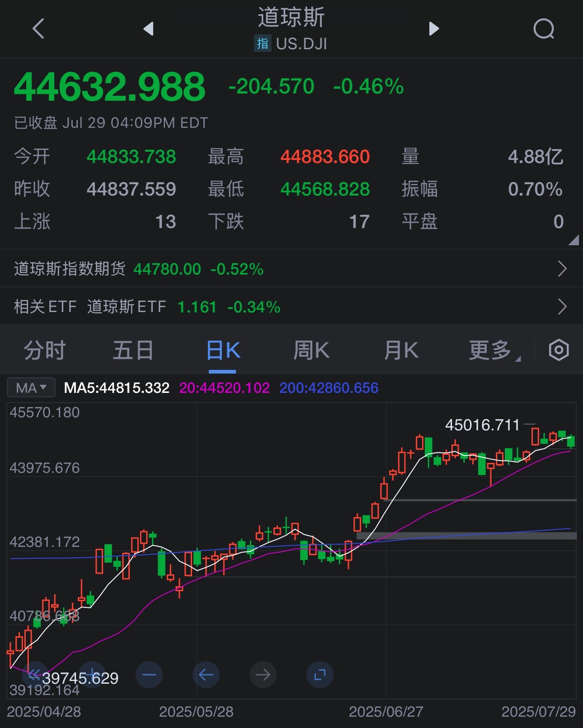Image resolution: width=583 pixels, height=728 pixels.
Task: Select the 日K tab
Action: [223, 350]
